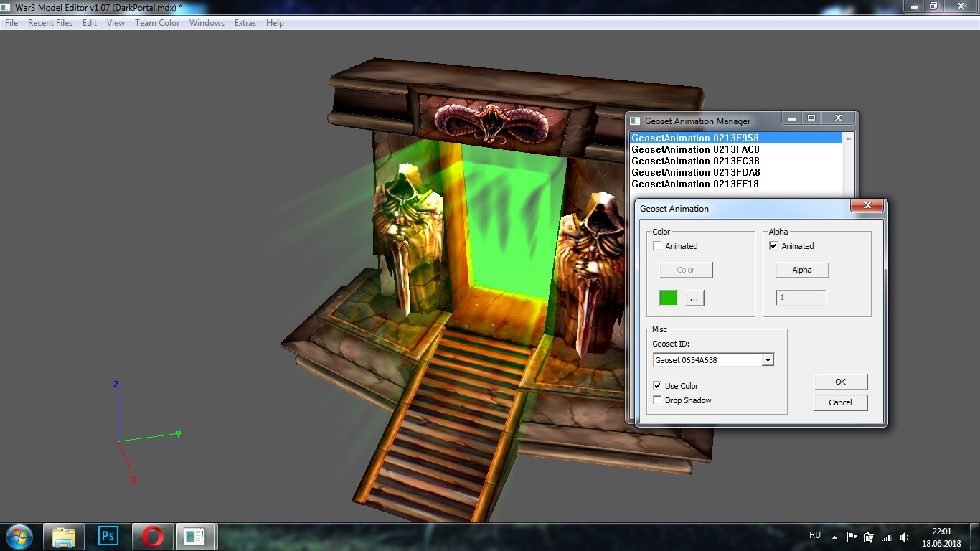980x551 pixels.
Task: Minimize the War3 Model Editor window
Action: (x=913, y=6)
